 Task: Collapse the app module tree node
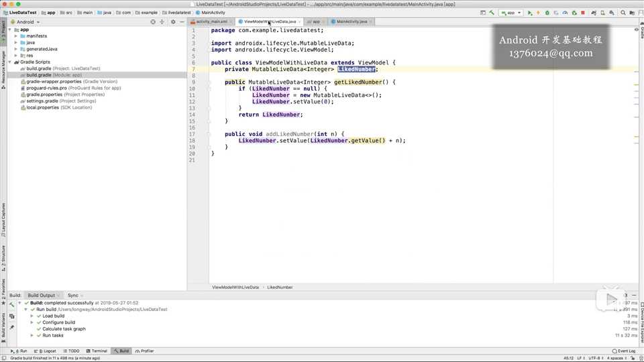click(x=10, y=29)
